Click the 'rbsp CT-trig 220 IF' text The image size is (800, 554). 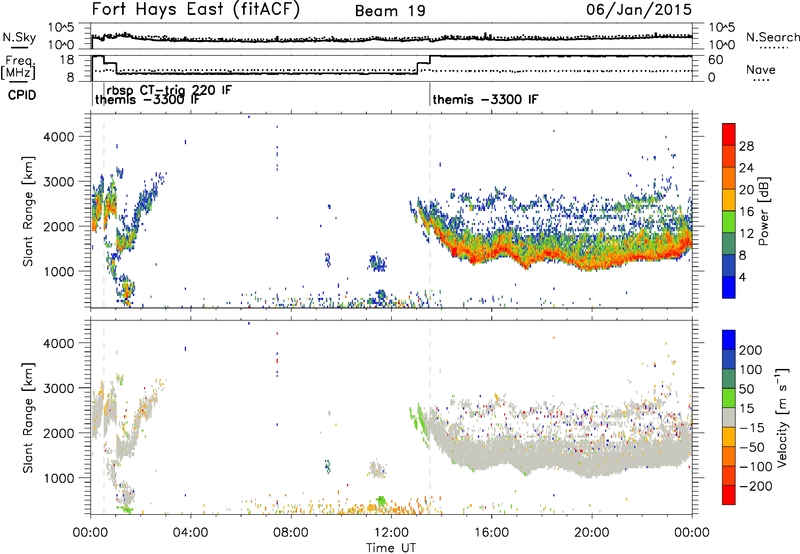click(x=169, y=90)
